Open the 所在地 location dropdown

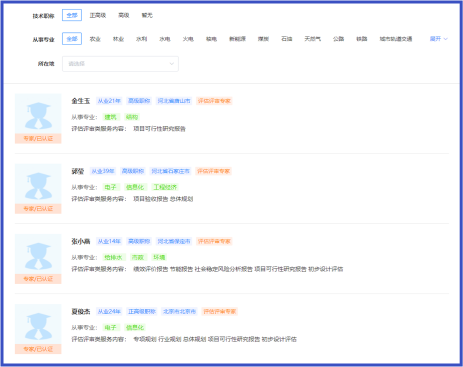tap(120, 64)
